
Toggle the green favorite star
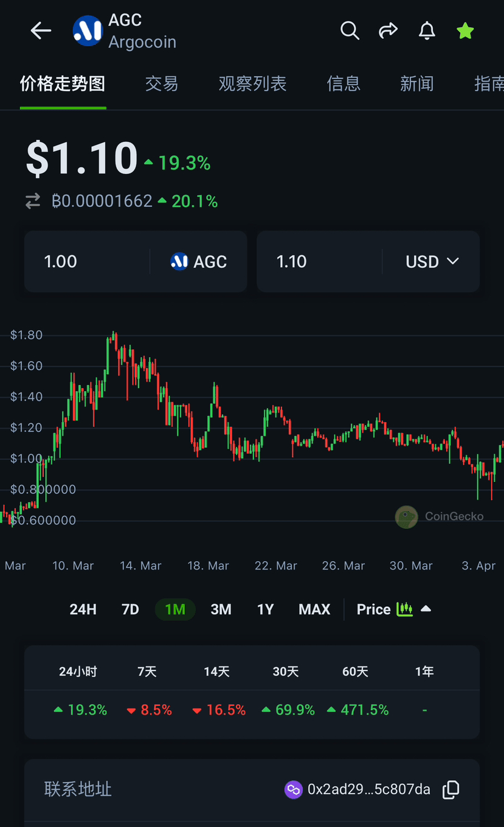coord(465,30)
